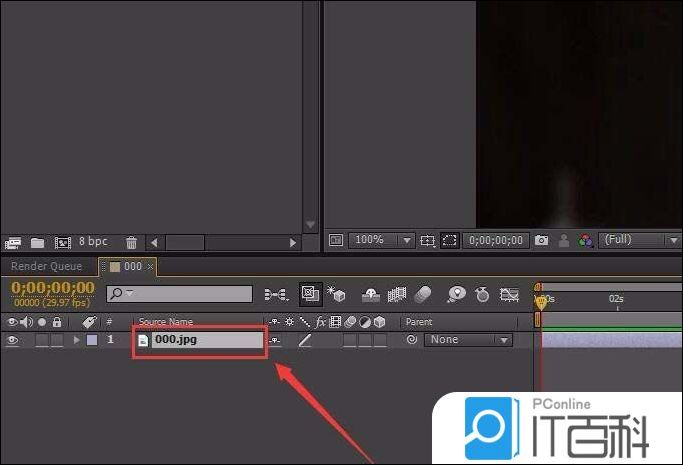Open the 8 bpc color depth setting
683x465 pixels.
(x=93, y=241)
